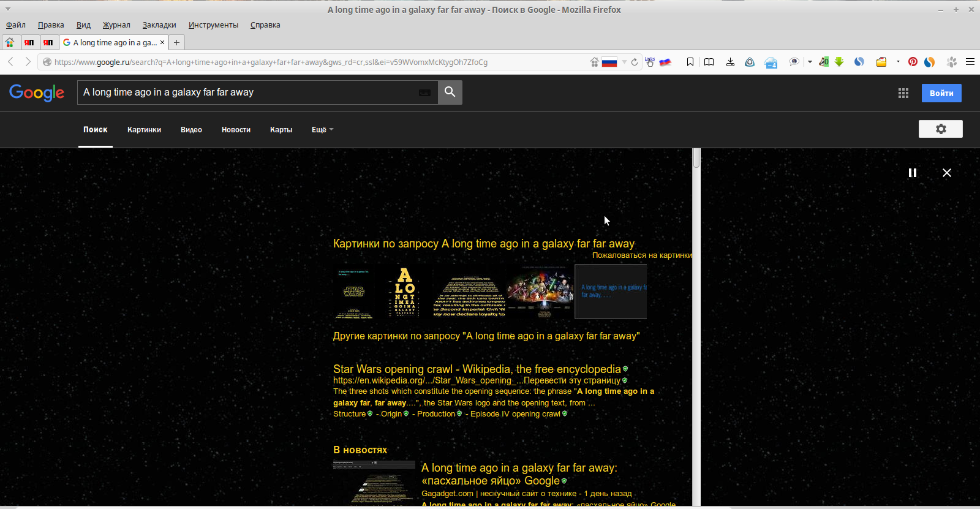The height and width of the screenshot is (509, 980).
Task: Close the crawl animation with the X
Action: (x=947, y=173)
